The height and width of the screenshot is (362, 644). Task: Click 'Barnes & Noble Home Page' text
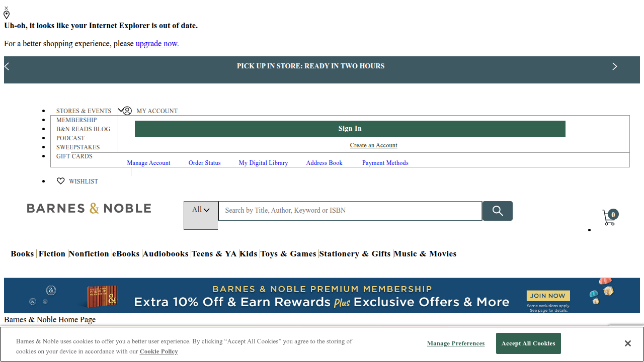tap(50, 319)
